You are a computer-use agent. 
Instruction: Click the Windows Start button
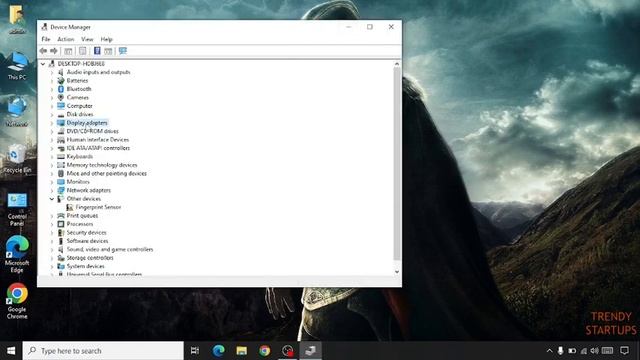[x=11, y=351]
